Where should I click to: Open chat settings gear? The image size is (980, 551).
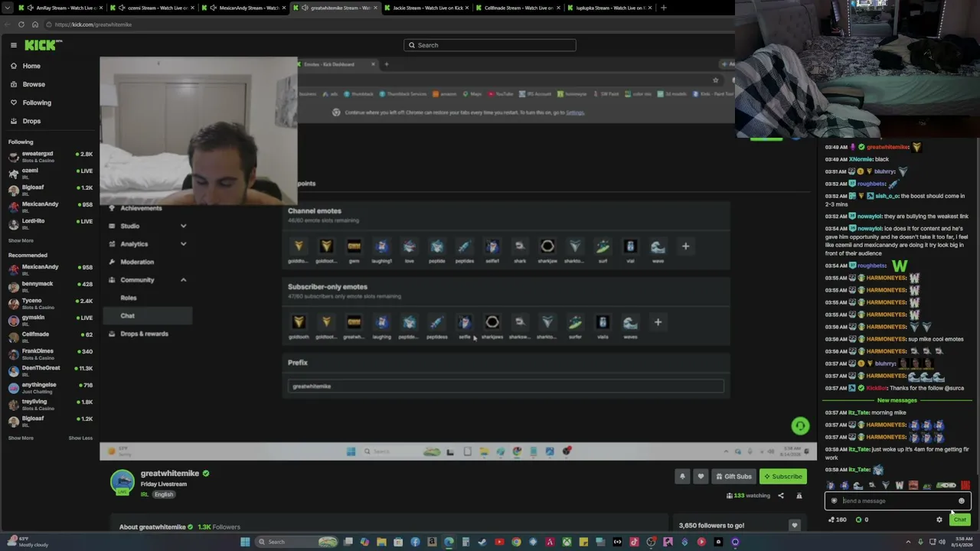pyautogui.click(x=939, y=520)
